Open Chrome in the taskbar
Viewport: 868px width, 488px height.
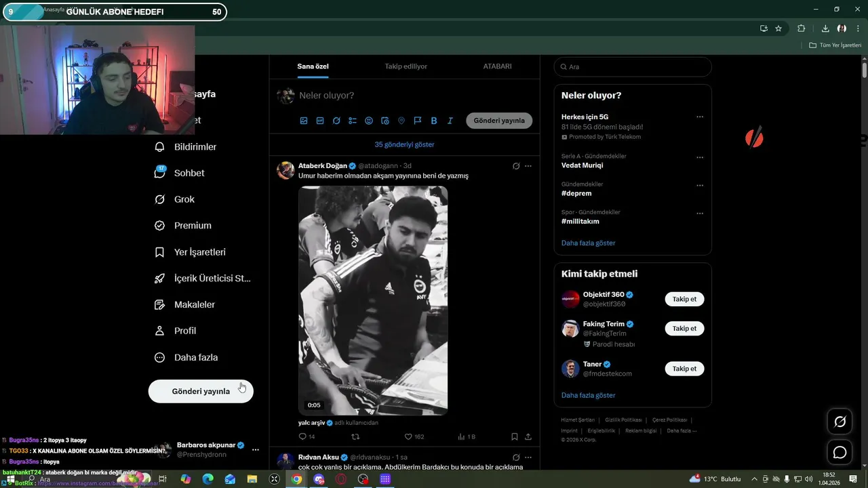point(296,479)
